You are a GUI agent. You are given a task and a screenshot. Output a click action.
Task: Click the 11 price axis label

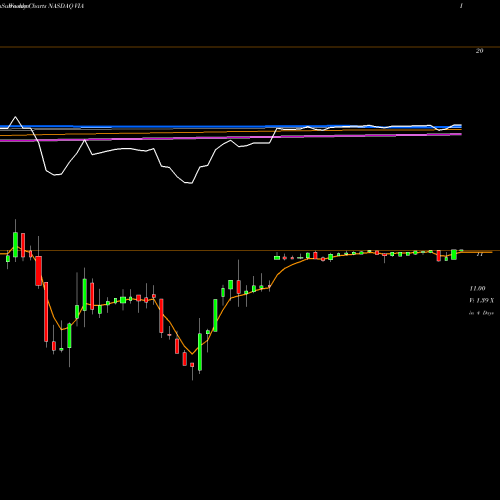[x=479, y=254]
